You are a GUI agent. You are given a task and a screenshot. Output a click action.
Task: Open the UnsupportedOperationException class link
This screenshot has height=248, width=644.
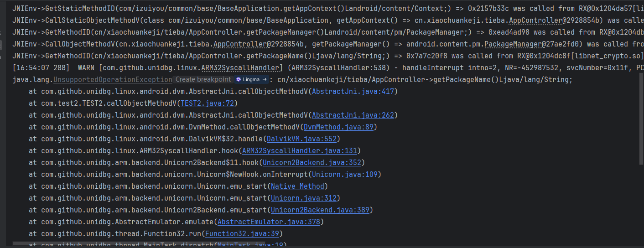tap(113, 79)
